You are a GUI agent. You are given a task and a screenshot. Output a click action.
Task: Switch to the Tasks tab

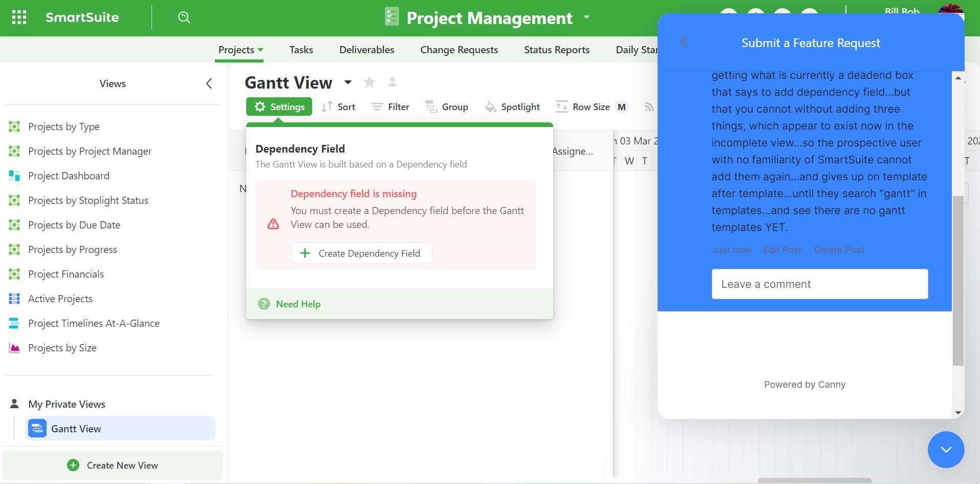pyautogui.click(x=301, y=50)
